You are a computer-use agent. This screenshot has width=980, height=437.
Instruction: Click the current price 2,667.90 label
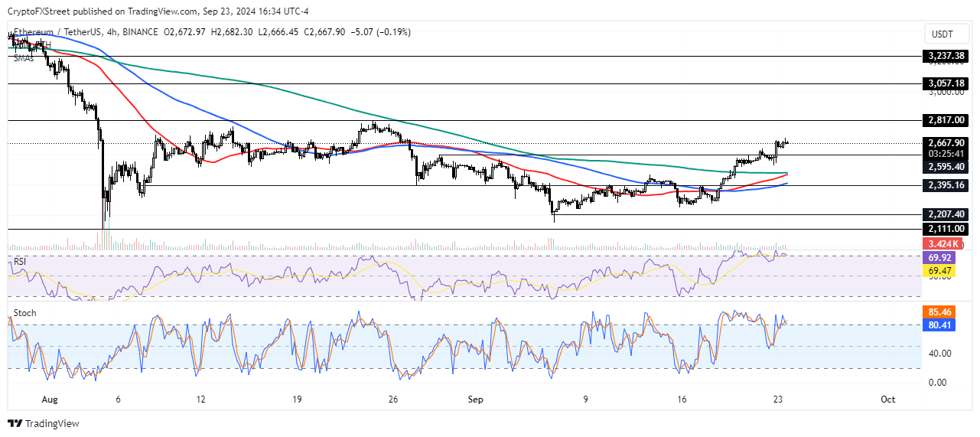pos(946,142)
